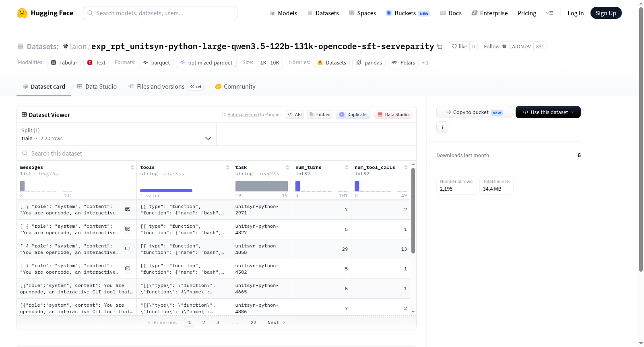Focus the Search this dataset field
This screenshot has height=347, width=644.
point(217,154)
